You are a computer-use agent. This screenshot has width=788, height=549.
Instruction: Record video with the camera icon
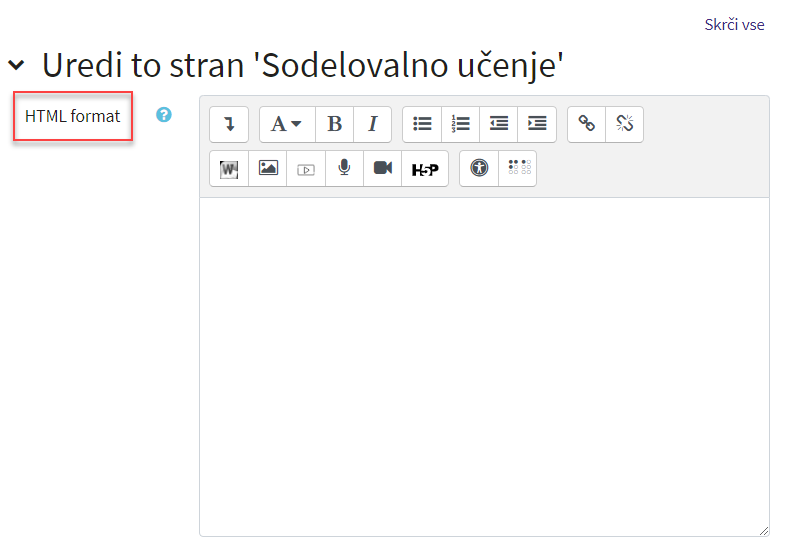tap(382, 168)
